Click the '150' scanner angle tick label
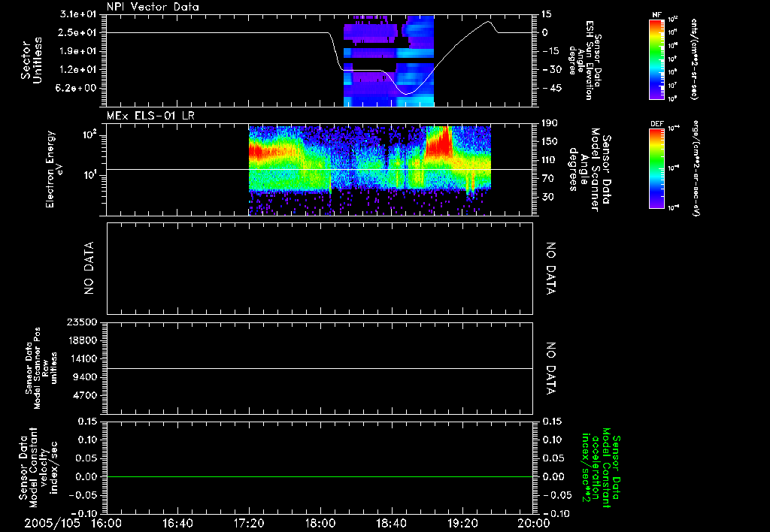770x532 pixels. click(x=550, y=141)
